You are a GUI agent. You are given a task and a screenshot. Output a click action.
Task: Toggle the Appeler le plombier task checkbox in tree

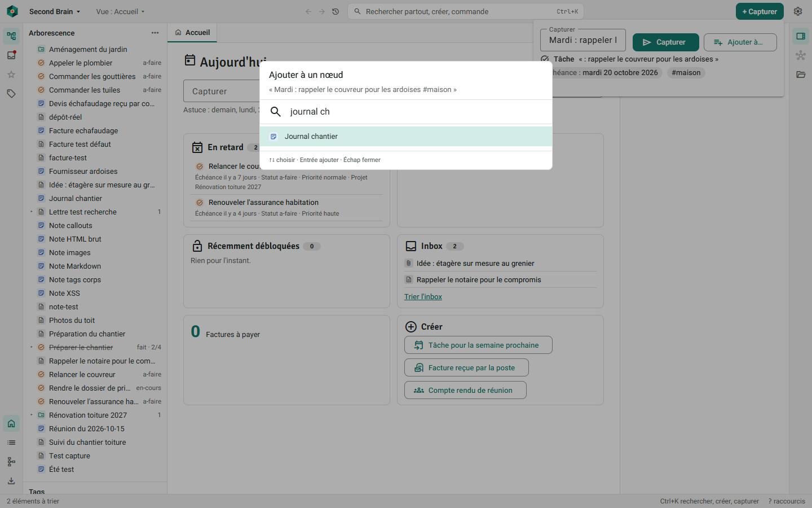pyautogui.click(x=41, y=63)
